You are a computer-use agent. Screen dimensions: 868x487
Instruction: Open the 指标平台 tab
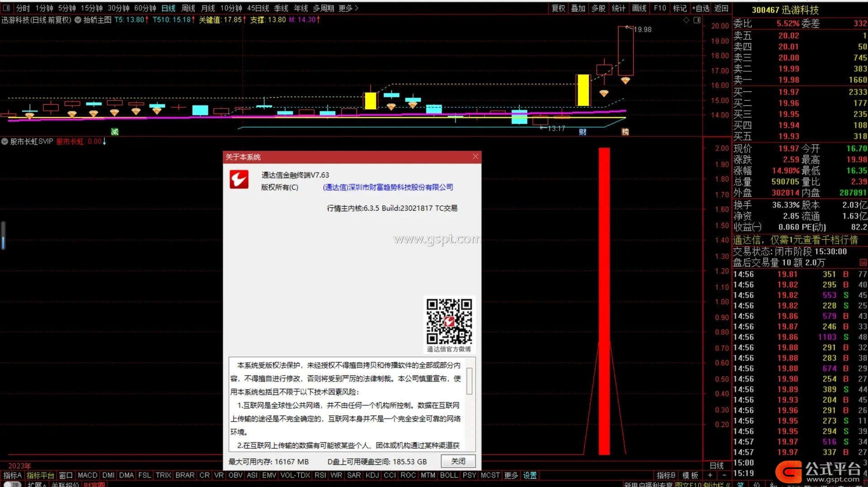(x=40, y=475)
